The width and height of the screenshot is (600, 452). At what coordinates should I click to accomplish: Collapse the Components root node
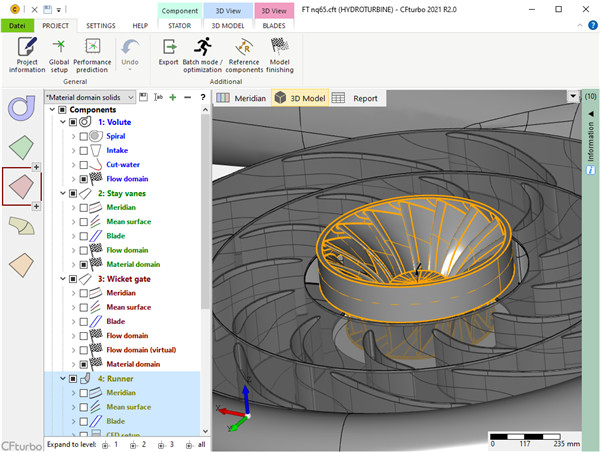52,109
